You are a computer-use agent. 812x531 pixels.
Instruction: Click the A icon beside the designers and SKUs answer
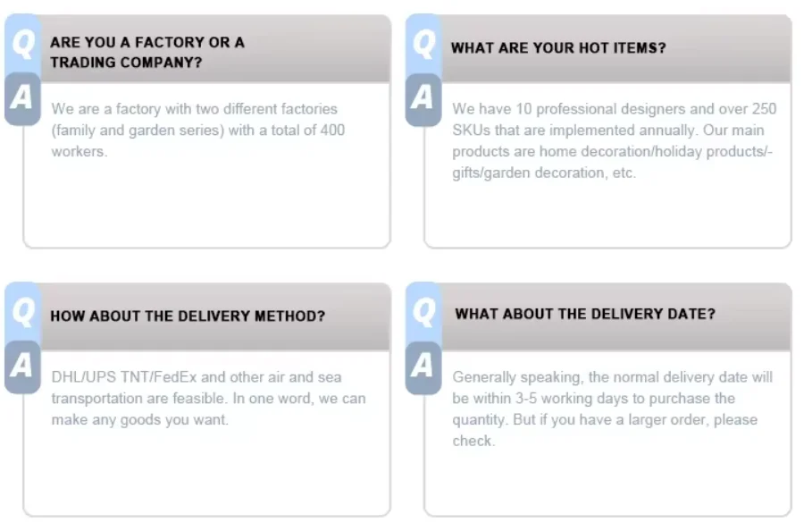423,97
